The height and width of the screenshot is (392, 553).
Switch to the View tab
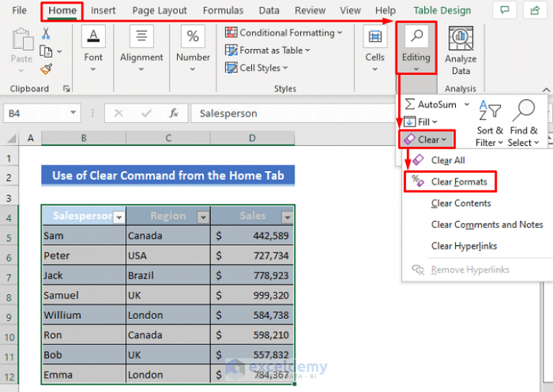coord(350,11)
